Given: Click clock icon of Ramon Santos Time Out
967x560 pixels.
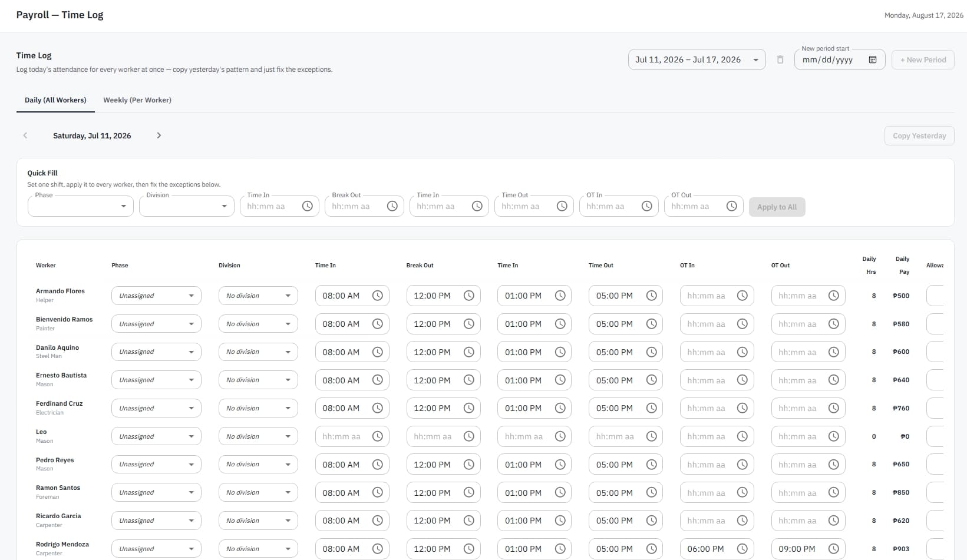Looking at the screenshot, I should (x=652, y=493).
